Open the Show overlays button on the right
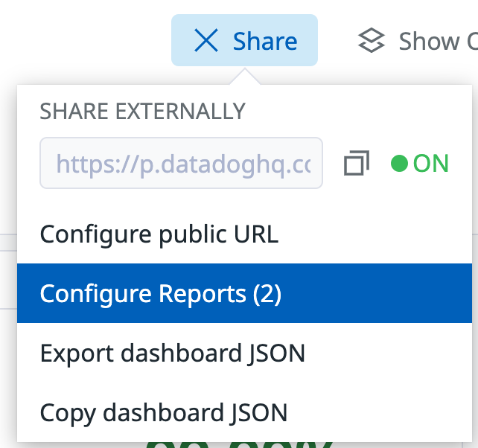The height and width of the screenshot is (448, 478). tap(417, 41)
